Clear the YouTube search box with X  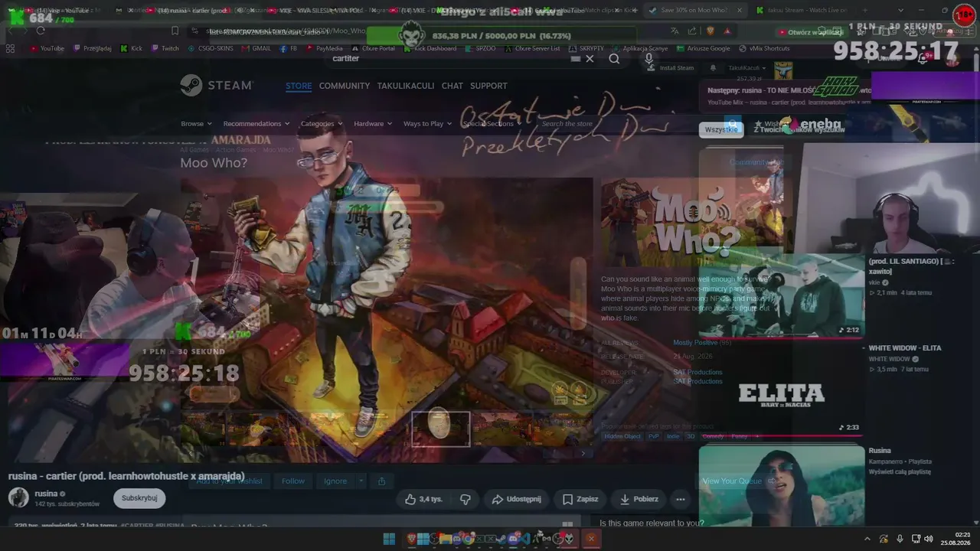tap(590, 59)
